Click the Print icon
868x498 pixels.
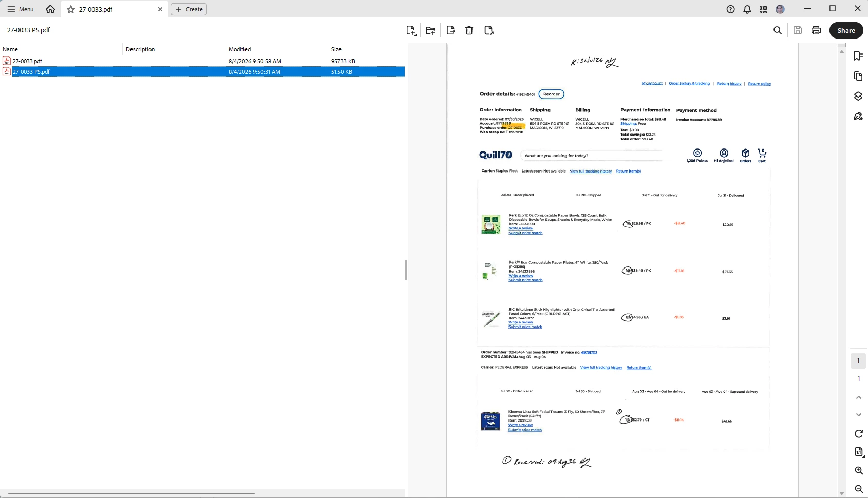816,30
